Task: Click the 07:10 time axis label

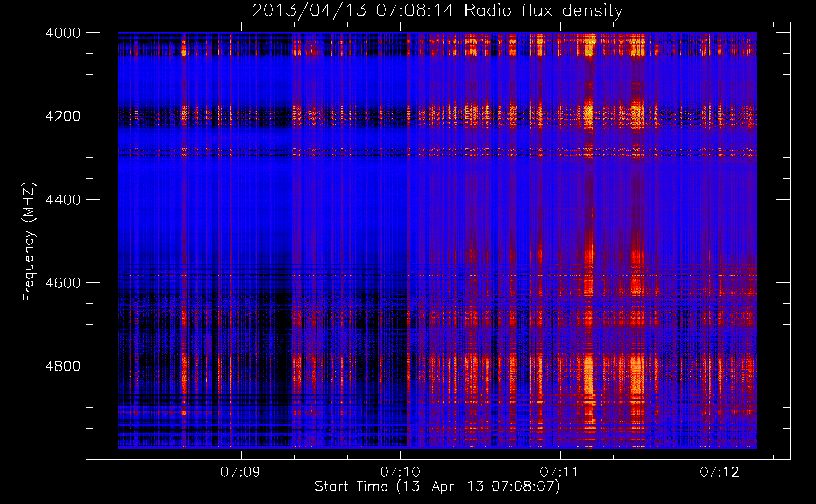Action: coord(400,472)
